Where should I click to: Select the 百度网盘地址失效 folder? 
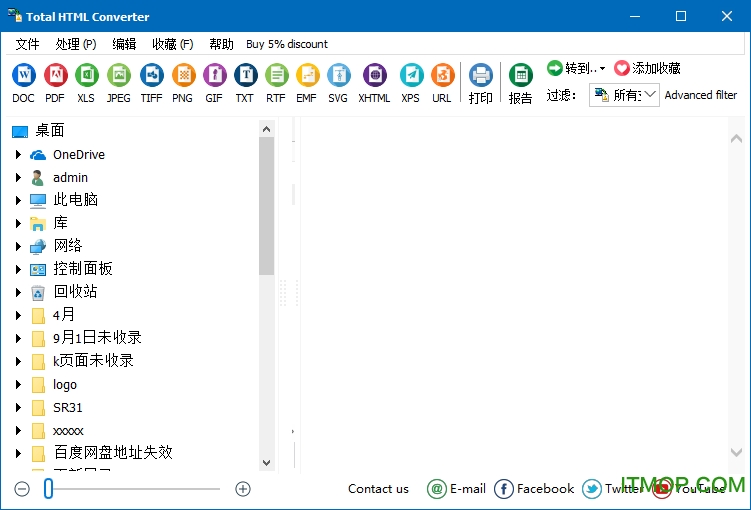(113, 453)
